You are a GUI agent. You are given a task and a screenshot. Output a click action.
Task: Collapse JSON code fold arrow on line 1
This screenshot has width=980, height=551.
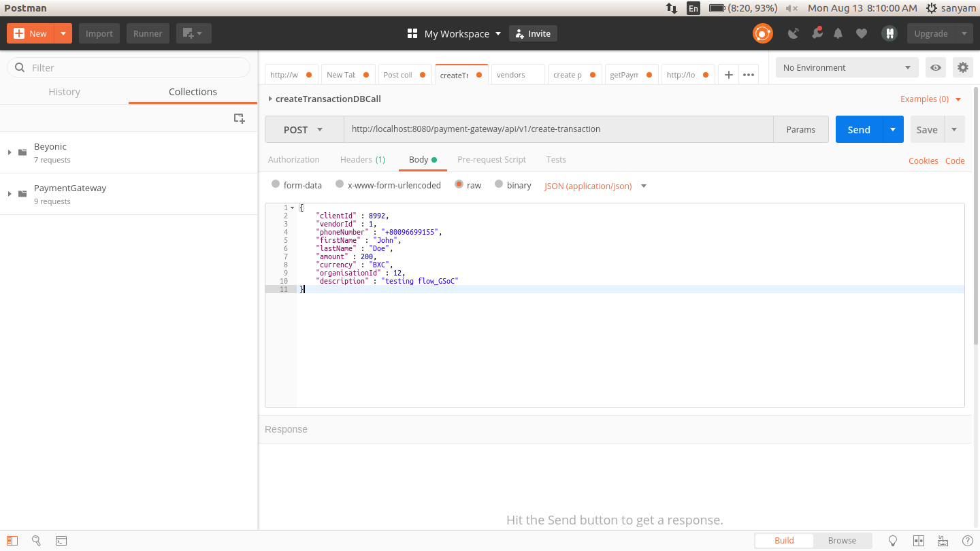(292, 207)
